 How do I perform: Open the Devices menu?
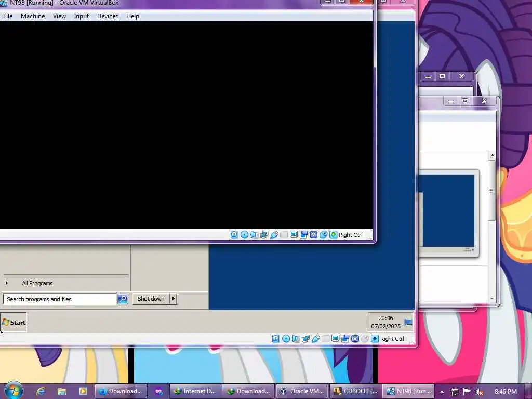[108, 16]
